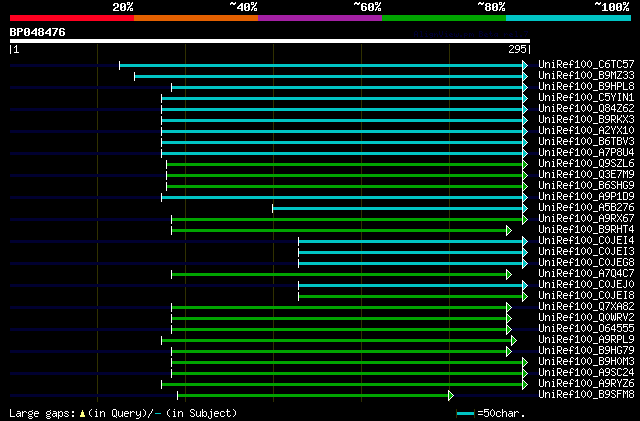Select label UniRef100_C0JEI4
Viewport: 640px width, 421px height.
(586, 241)
